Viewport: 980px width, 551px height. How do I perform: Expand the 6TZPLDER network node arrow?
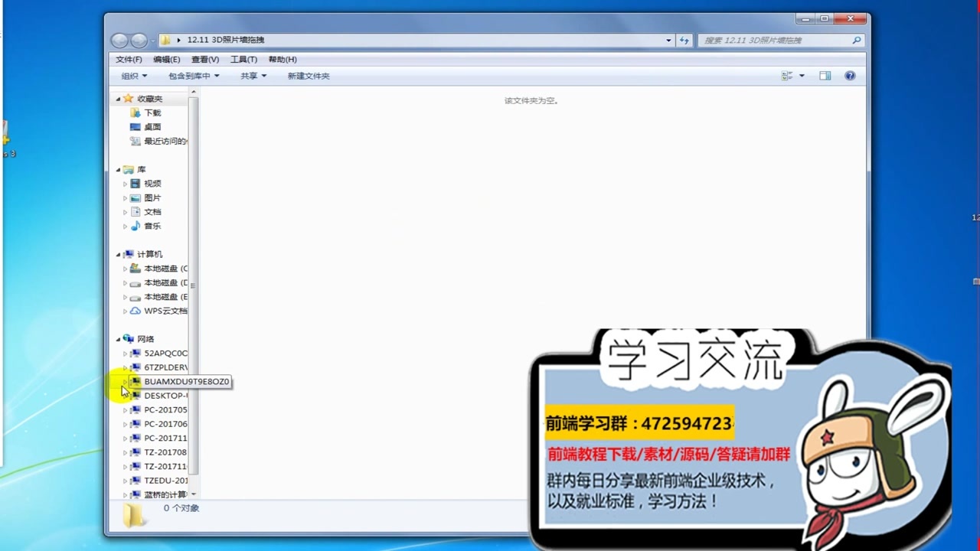[x=125, y=367]
